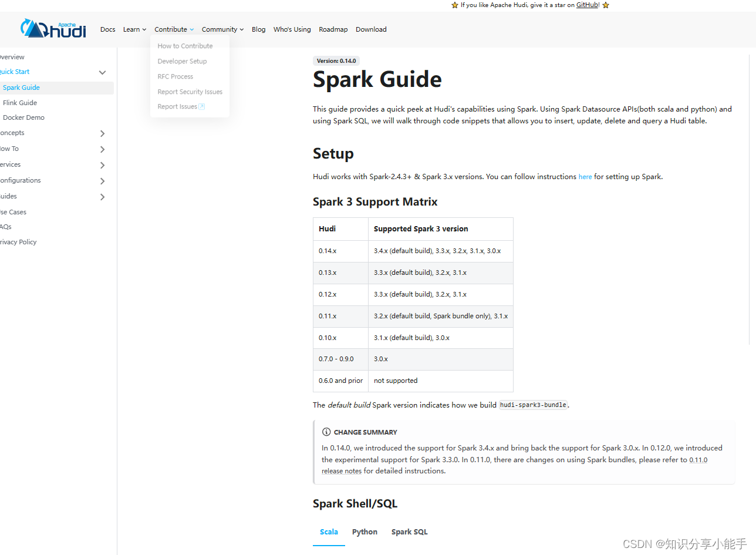Click the 0.11.x table cell
This screenshot has height=555, width=756.
pyautogui.click(x=340, y=316)
